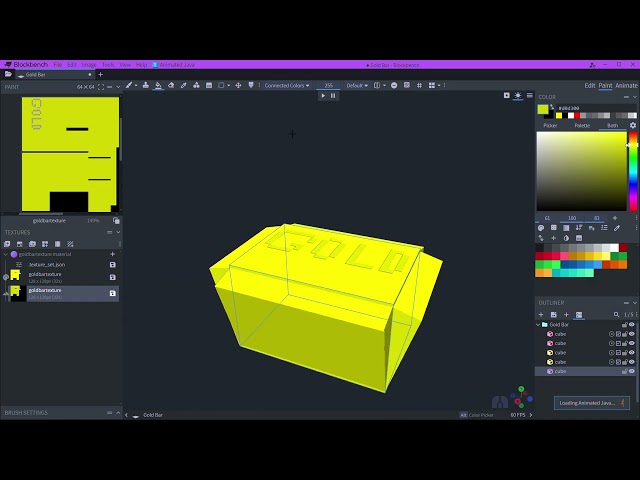Image resolution: width=640 pixels, height=480 pixels.
Task: Toggle the icon left of shading
Action: point(507,96)
